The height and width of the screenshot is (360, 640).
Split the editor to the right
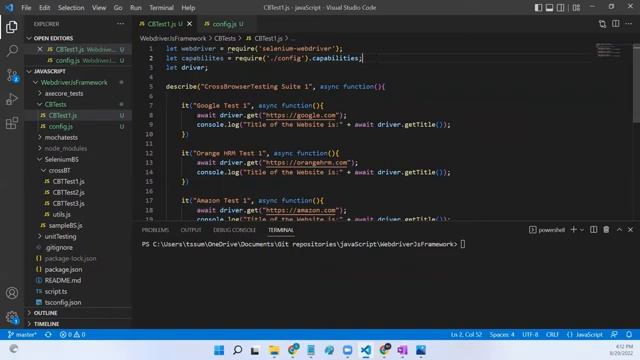point(616,24)
